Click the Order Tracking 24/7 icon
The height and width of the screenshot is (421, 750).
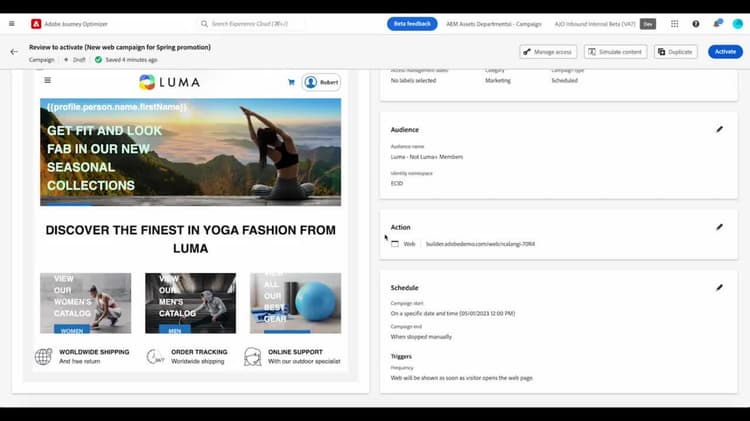point(155,356)
